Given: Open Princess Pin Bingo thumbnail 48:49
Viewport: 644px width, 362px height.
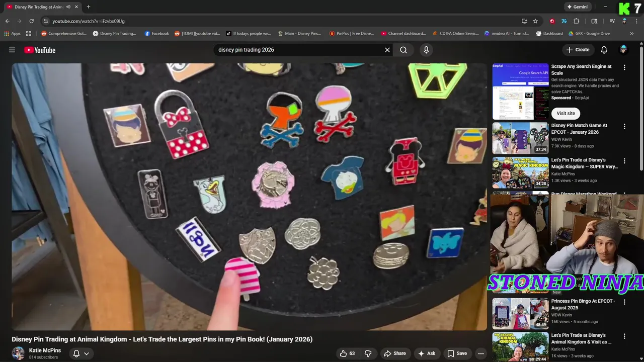Looking at the screenshot, I should (x=520, y=313).
